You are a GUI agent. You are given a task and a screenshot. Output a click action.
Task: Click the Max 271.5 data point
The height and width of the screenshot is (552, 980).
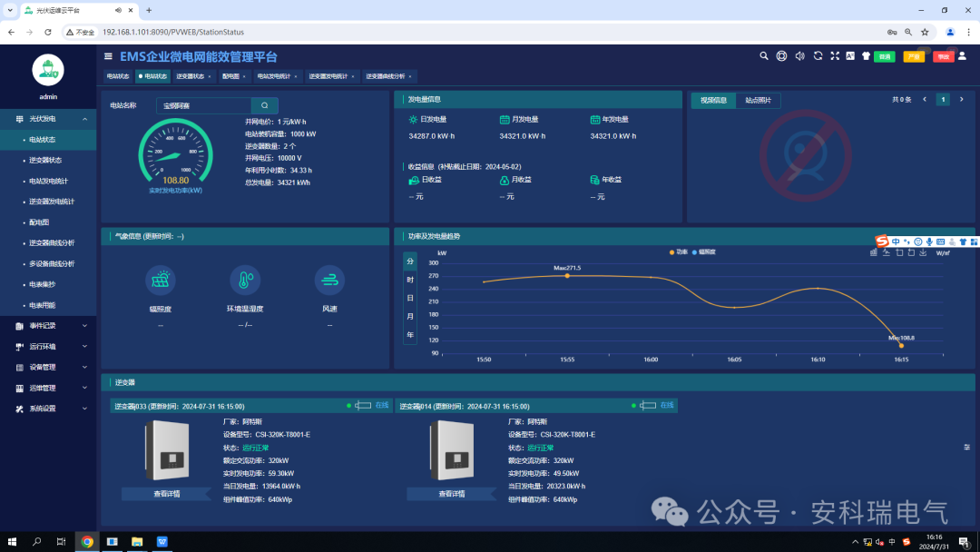coord(567,276)
